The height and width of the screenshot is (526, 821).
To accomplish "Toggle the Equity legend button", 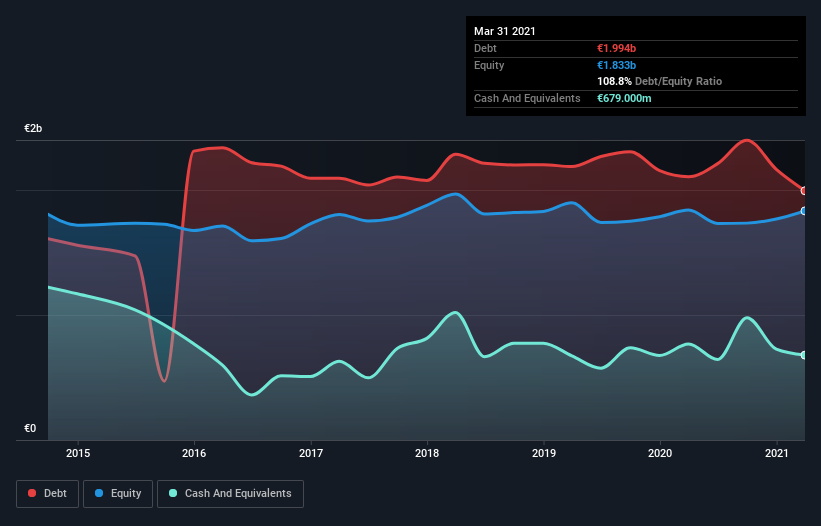I will coord(118,494).
